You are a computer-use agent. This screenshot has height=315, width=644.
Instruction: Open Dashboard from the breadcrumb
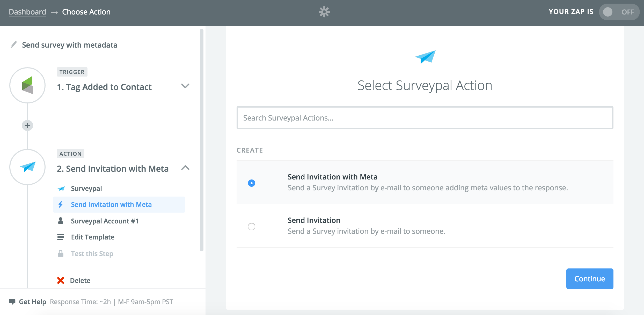pos(27,12)
